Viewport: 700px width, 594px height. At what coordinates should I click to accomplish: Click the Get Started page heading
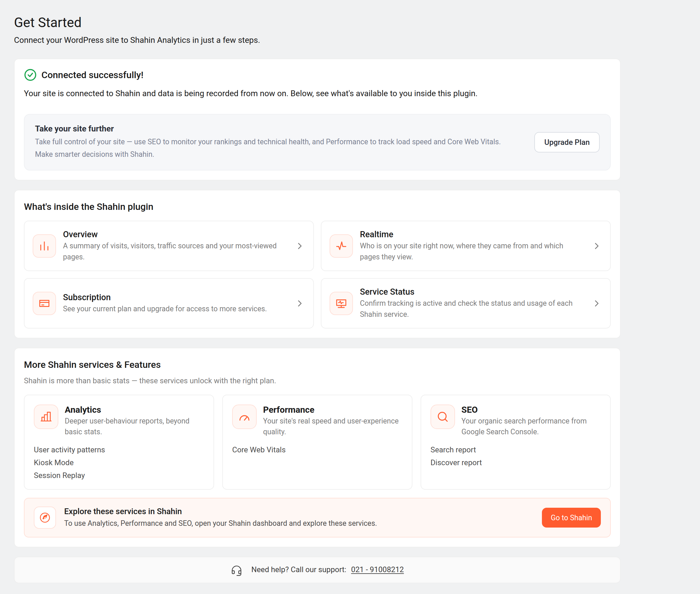(x=48, y=22)
